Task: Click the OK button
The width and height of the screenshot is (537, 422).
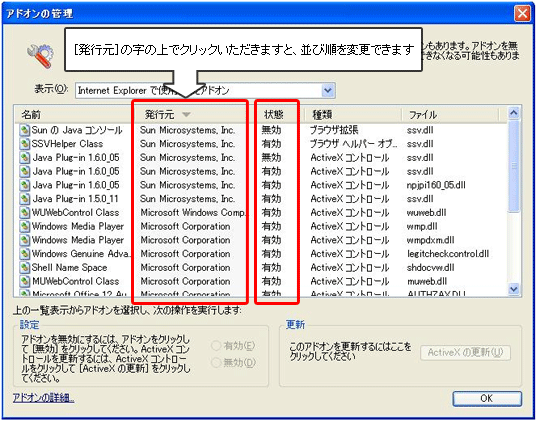Action: (x=487, y=399)
